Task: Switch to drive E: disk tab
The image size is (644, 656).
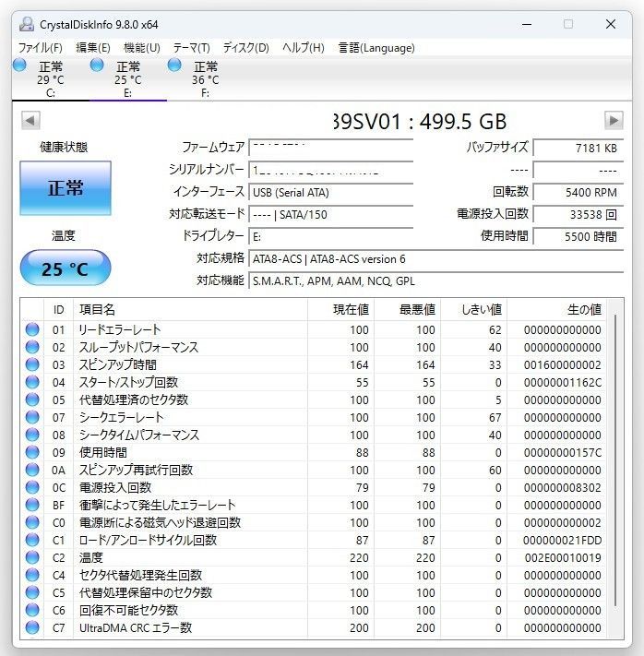Action: pos(127,79)
